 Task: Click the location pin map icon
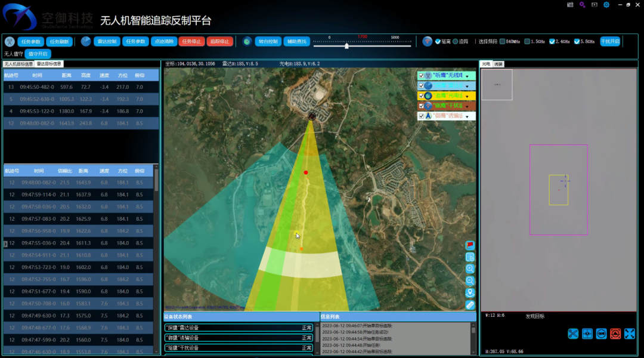pos(470,293)
